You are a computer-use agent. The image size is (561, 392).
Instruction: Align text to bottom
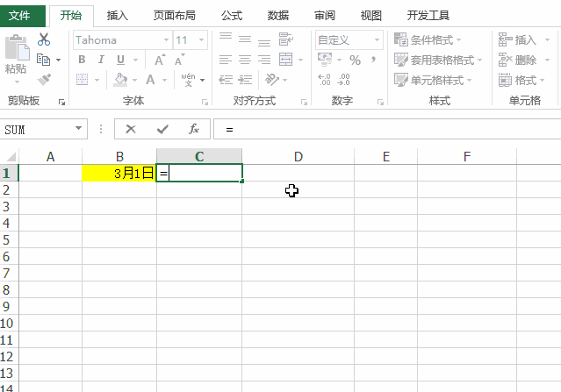pyautogui.click(x=264, y=40)
